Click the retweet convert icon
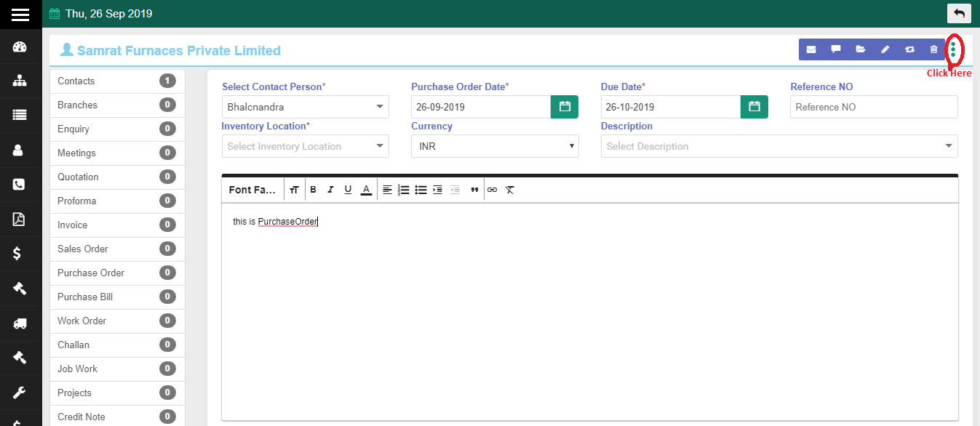 click(x=909, y=49)
